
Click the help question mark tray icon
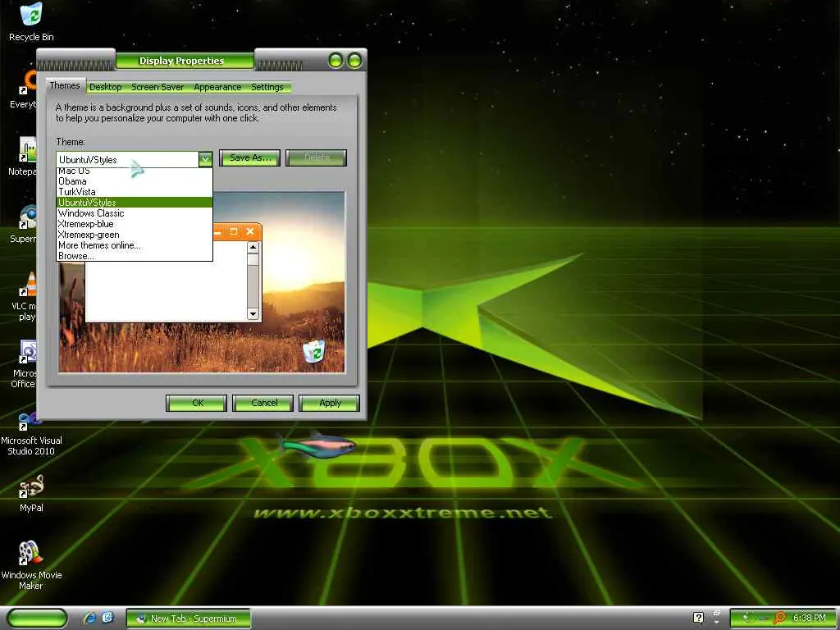click(698, 619)
